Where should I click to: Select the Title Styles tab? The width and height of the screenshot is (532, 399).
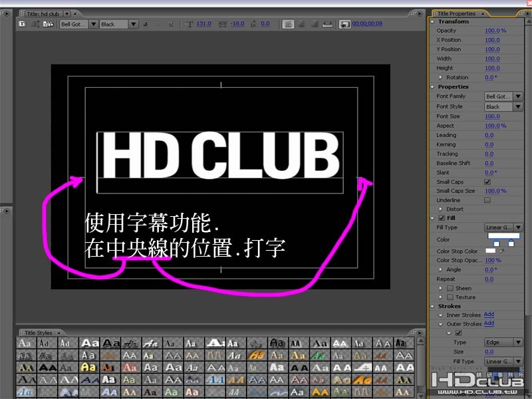click(39, 333)
